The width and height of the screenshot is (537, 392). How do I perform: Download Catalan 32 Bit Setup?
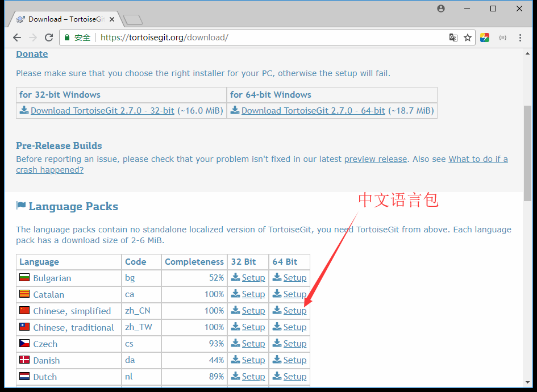tap(253, 294)
